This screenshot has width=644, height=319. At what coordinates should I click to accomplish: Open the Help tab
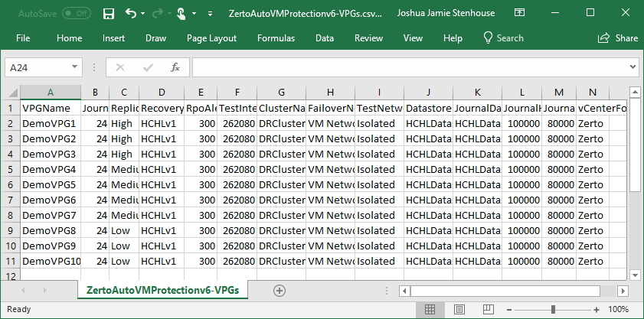click(453, 38)
